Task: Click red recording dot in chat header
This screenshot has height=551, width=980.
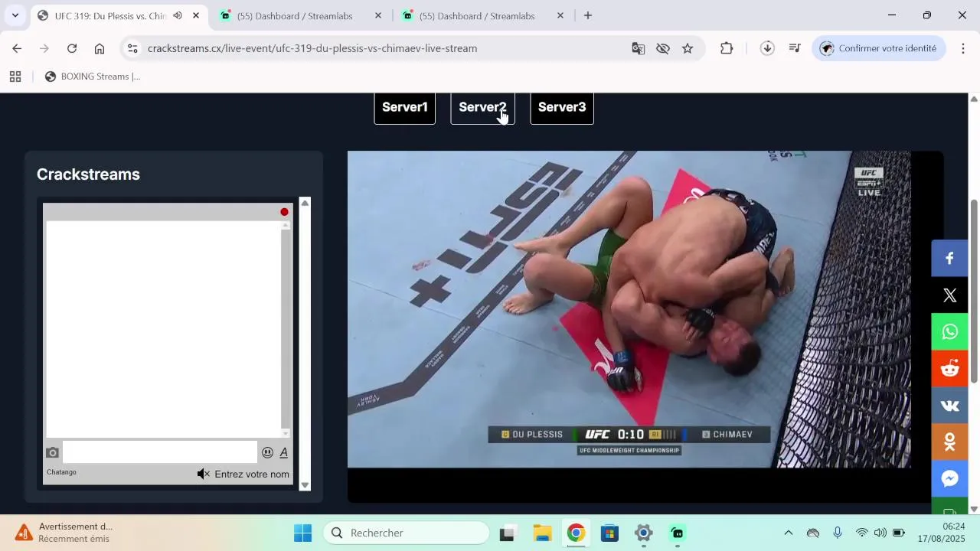Action: click(x=284, y=212)
